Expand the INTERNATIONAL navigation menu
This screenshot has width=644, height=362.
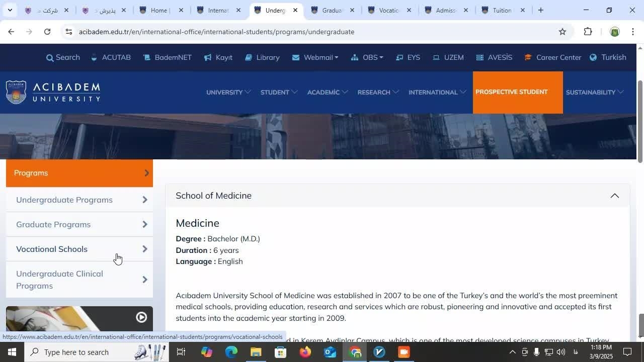437,92
